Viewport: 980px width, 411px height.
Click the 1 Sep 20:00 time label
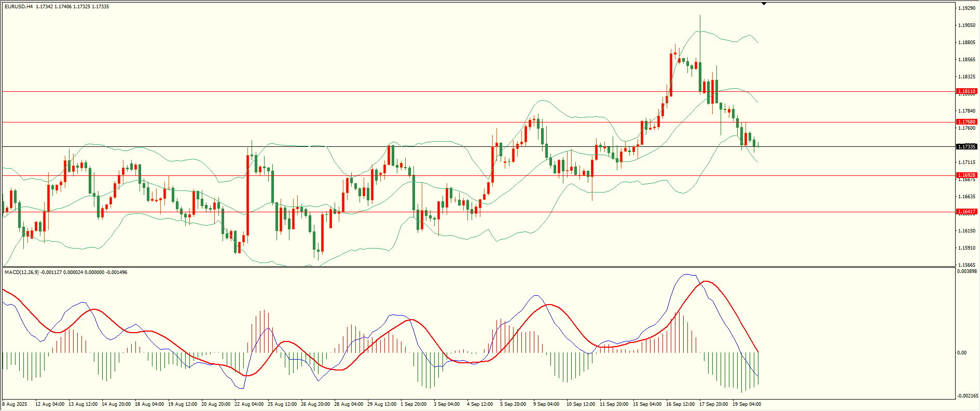(x=413, y=404)
